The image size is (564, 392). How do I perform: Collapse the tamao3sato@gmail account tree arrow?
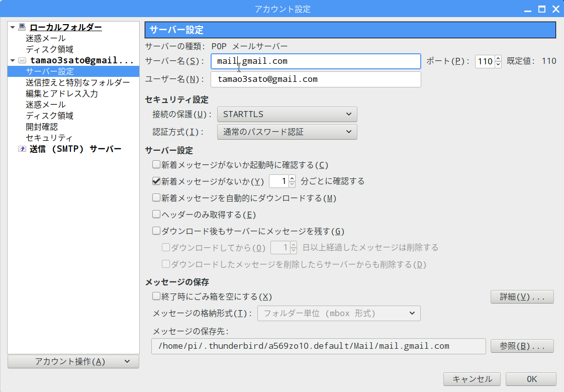[13, 60]
